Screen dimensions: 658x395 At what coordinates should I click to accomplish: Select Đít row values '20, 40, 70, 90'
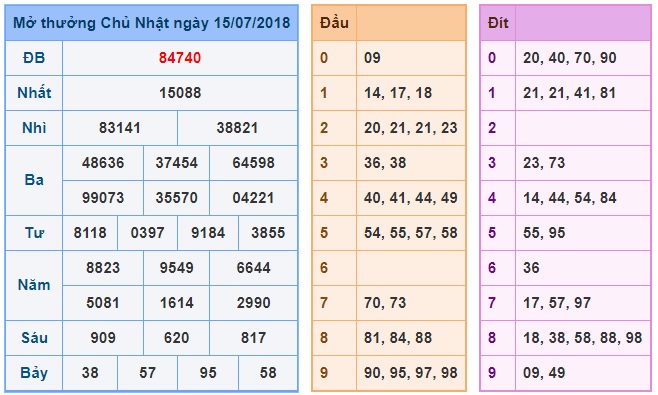569,58
